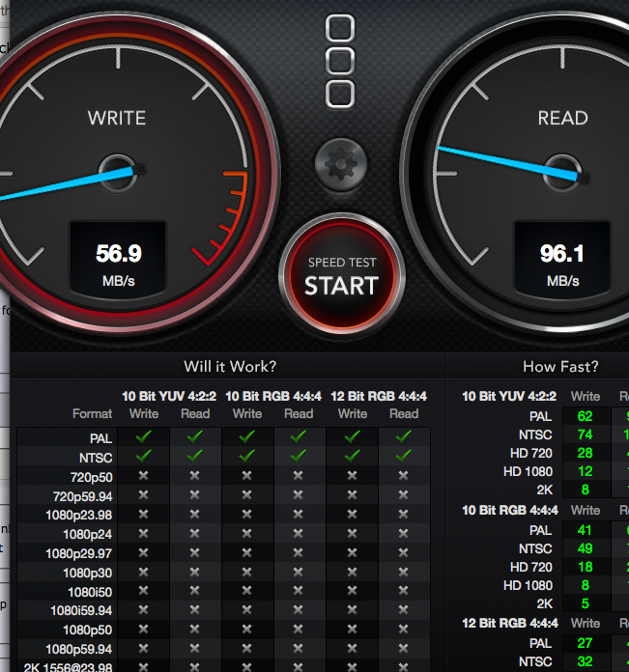
Task: Click 1080p59.94 10 Bit YUV Read cross
Action: pos(195,648)
